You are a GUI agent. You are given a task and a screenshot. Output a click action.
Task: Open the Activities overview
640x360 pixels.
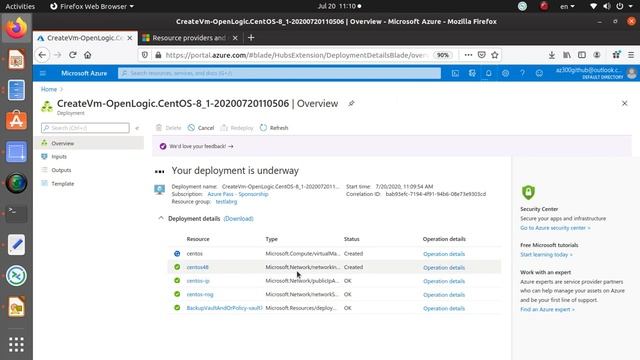[x=20, y=6]
